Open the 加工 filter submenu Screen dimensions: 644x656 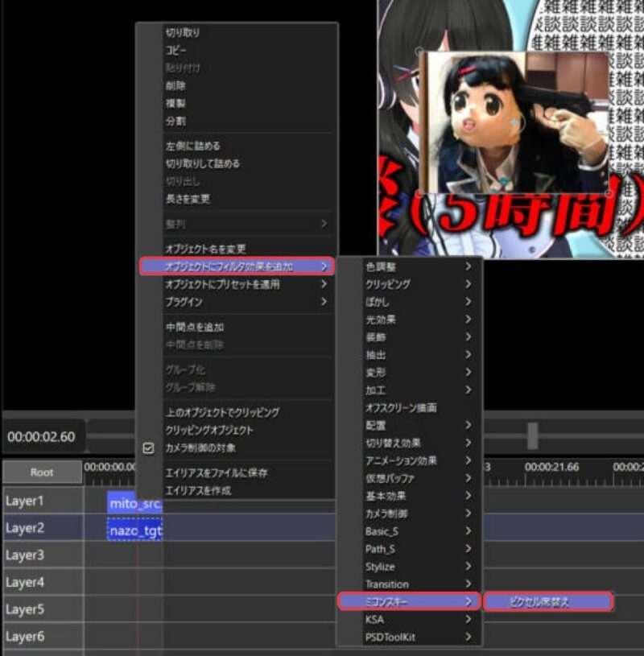coord(409,390)
